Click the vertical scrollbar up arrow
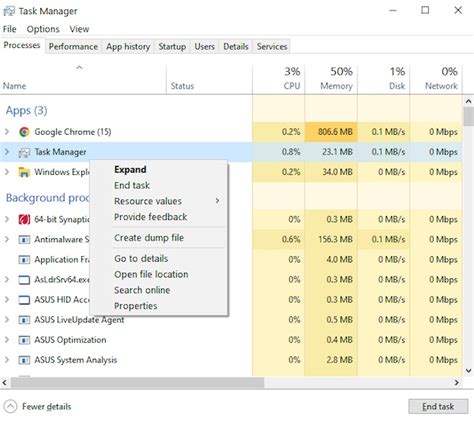This screenshot has height=421, width=474. click(x=468, y=101)
